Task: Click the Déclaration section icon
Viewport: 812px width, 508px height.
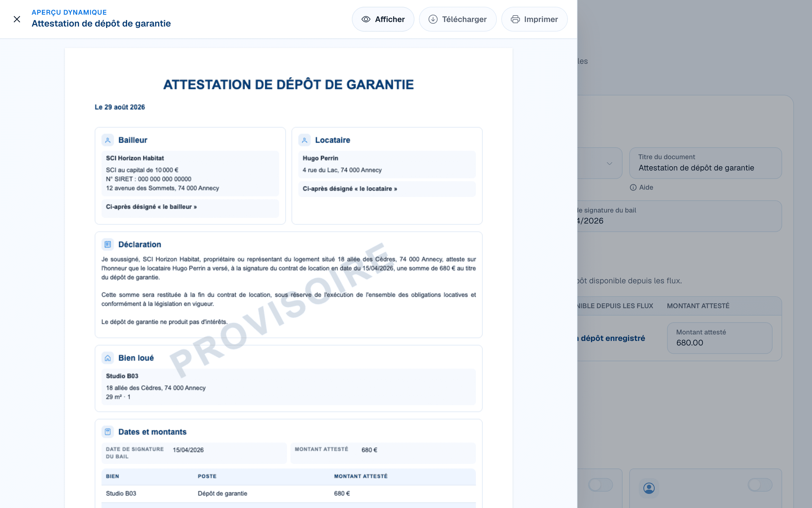Action: (x=108, y=245)
